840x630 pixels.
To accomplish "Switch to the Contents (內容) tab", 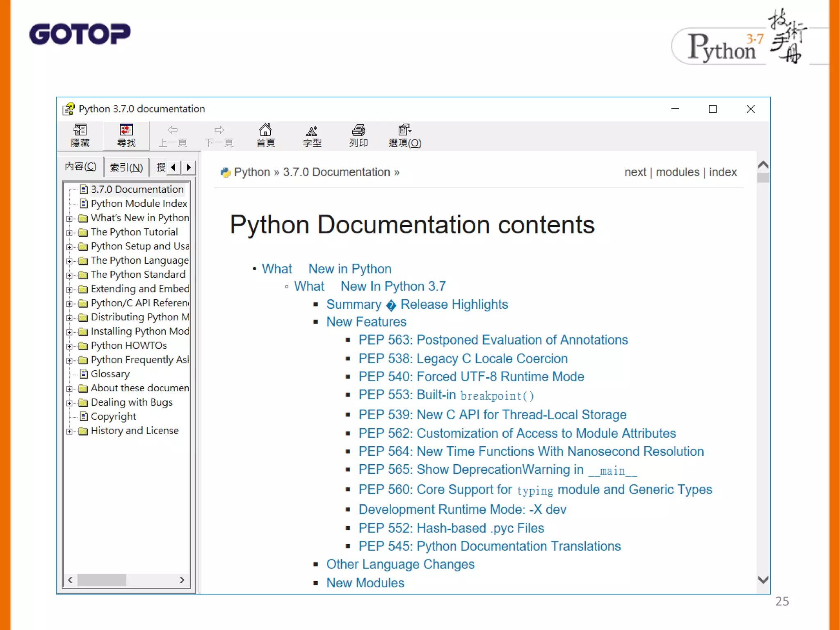I will [81, 167].
